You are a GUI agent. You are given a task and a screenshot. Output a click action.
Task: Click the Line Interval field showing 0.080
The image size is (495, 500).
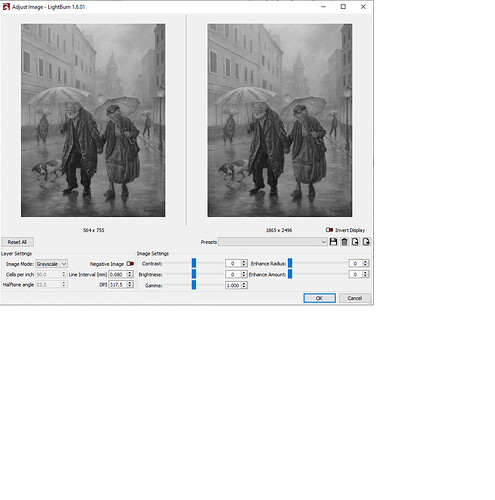[x=118, y=274]
